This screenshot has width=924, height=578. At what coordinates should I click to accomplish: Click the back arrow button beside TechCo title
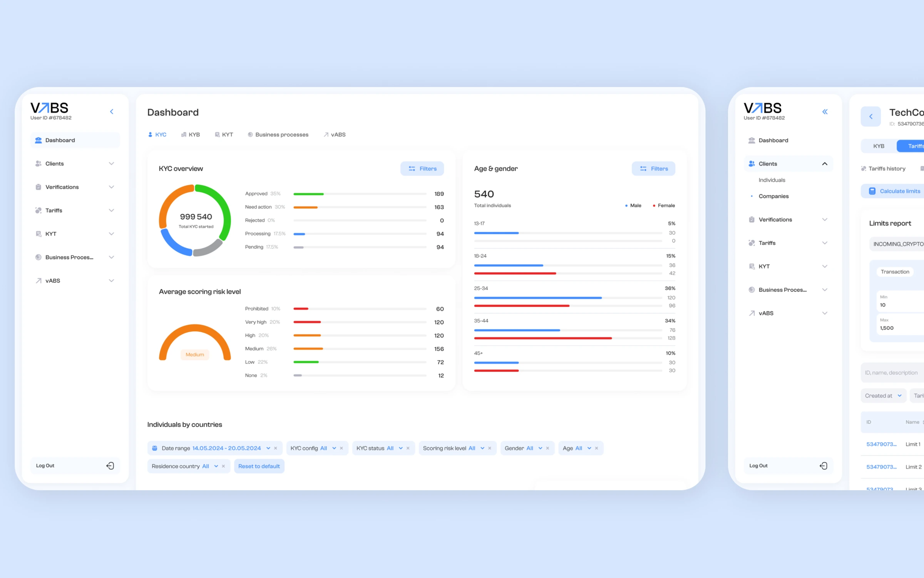[870, 116]
